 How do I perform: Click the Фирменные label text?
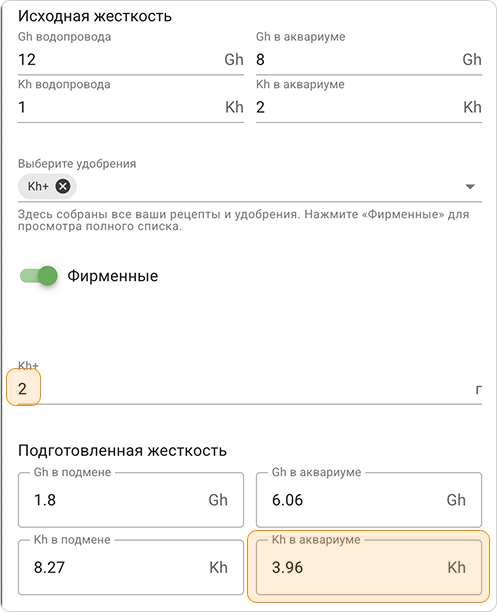113,276
